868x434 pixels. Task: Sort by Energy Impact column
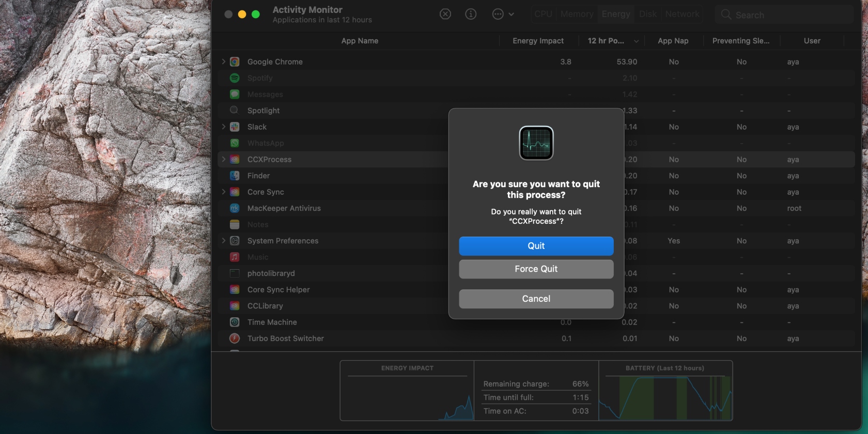[x=538, y=41]
